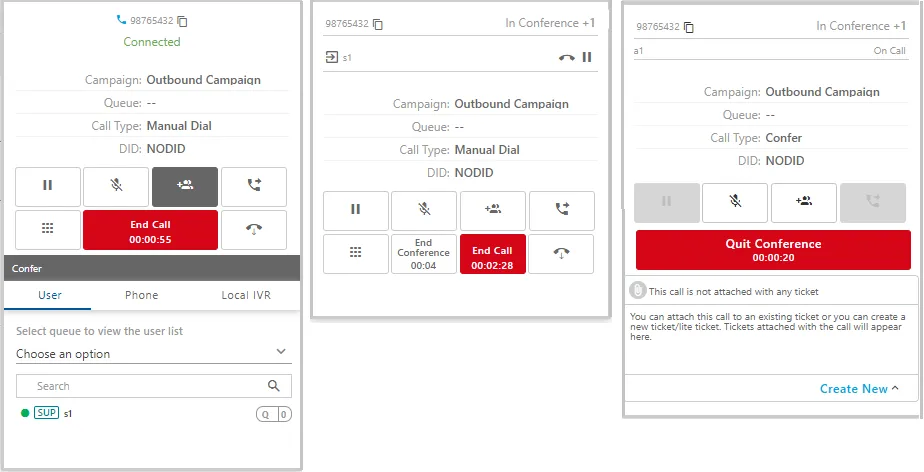924x472 pixels.
Task: Click hang-up arrow icon in middle panel
Action: pyautogui.click(x=562, y=254)
